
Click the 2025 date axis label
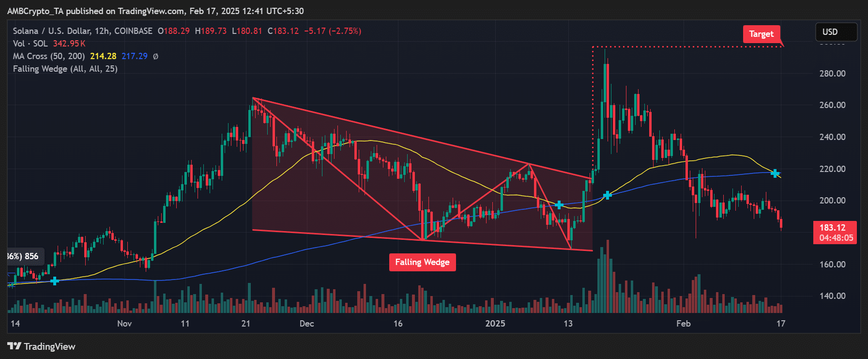(x=495, y=324)
